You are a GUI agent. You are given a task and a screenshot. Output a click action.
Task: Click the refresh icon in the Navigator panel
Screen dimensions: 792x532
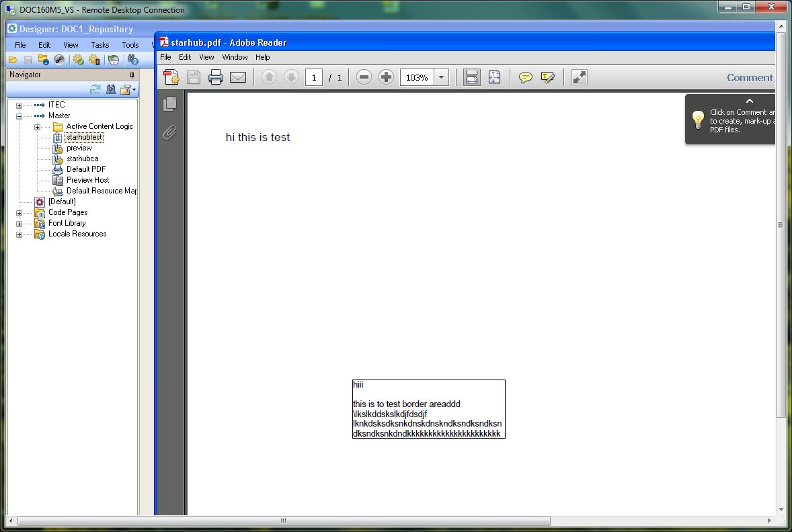95,89
